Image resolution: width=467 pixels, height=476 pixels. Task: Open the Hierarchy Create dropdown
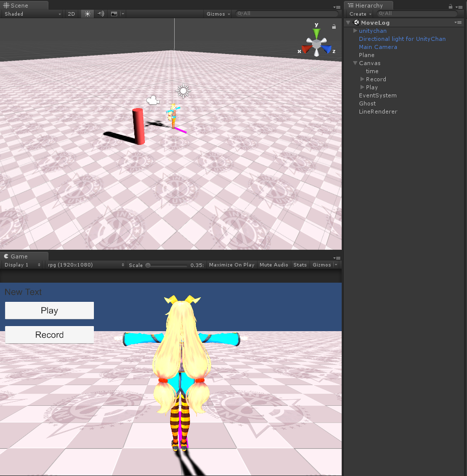pos(360,14)
